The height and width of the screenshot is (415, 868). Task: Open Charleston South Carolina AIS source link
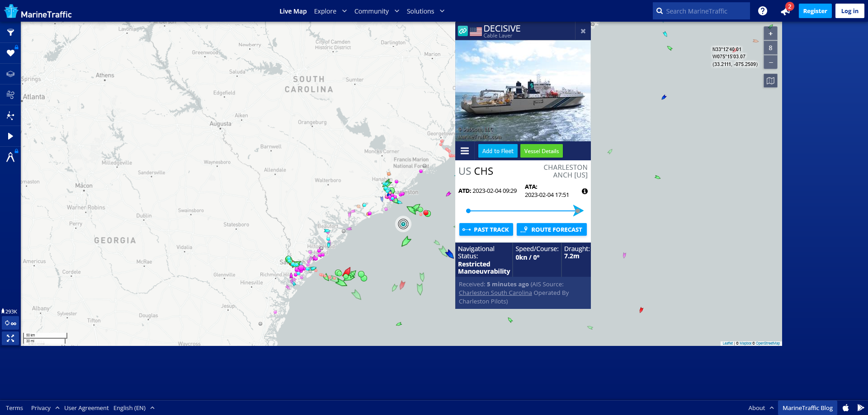(x=495, y=293)
